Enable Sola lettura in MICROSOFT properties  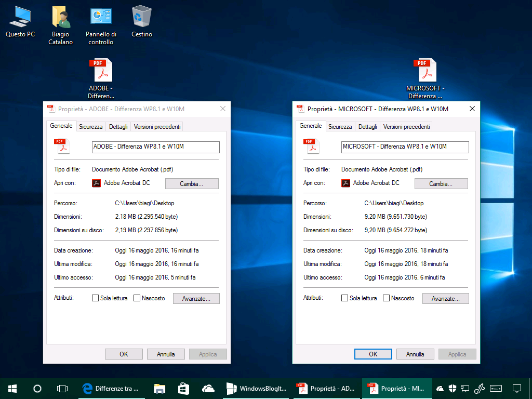pos(345,298)
